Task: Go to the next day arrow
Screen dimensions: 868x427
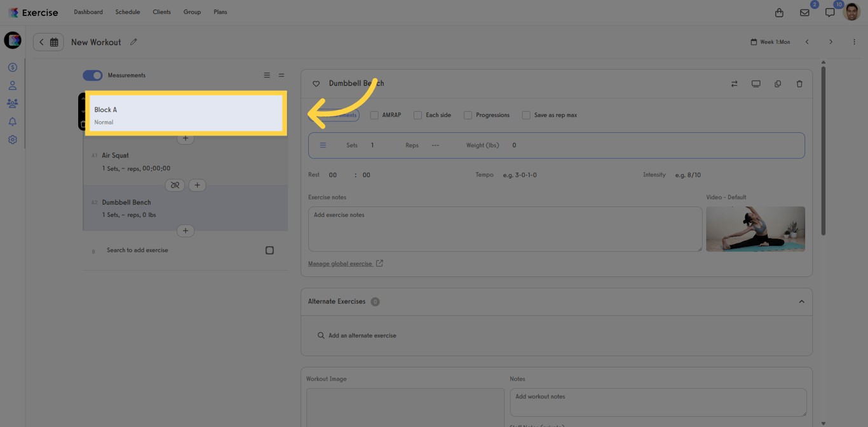Action: coord(831,42)
